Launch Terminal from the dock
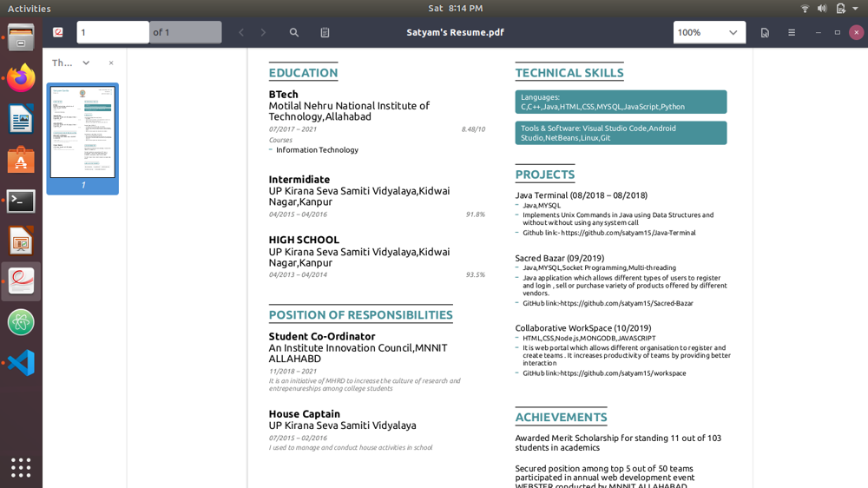The width and height of the screenshot is (868, 488). [21, 201]
